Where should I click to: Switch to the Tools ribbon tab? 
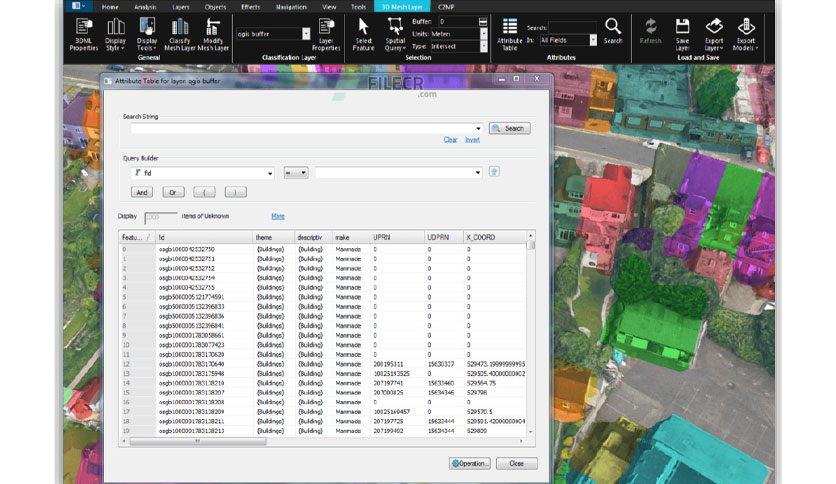click(x=358, y=7)
